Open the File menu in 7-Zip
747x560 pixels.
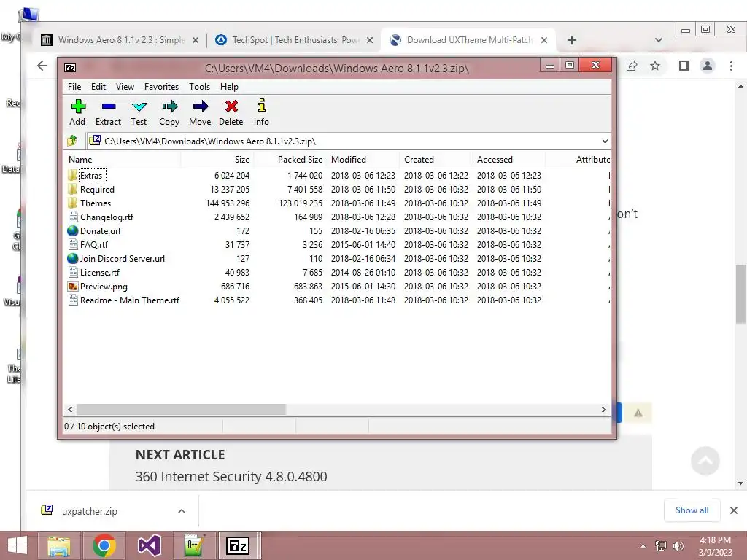[74, 87]
